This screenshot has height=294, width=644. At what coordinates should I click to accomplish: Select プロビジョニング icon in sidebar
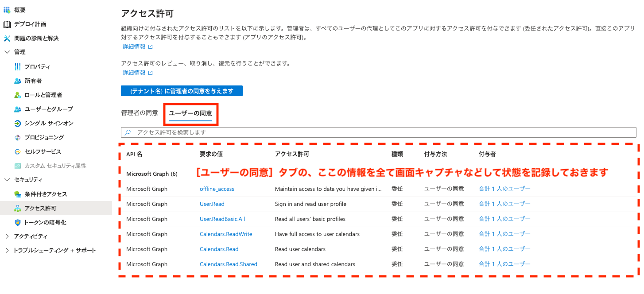pyautogui.click(x=18, y=137)
